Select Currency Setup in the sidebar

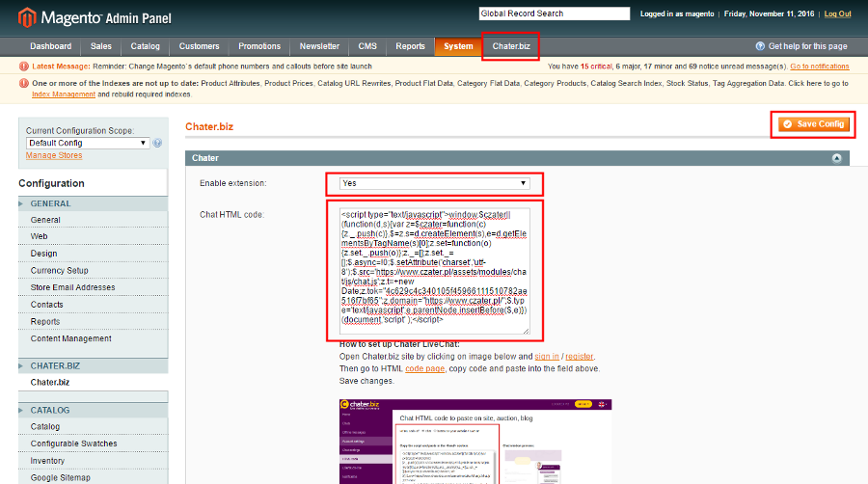coord(59,271)
